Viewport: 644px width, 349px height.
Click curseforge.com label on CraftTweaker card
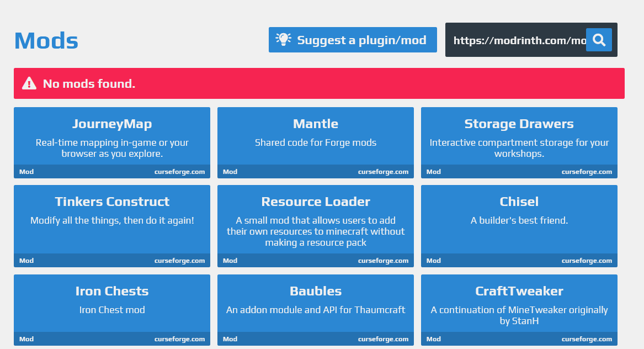tap(587, 339)
